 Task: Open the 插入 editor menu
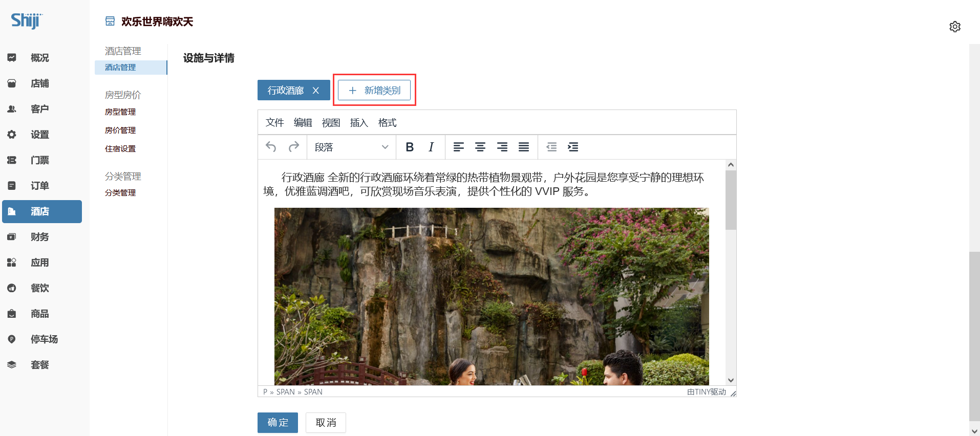359,123
